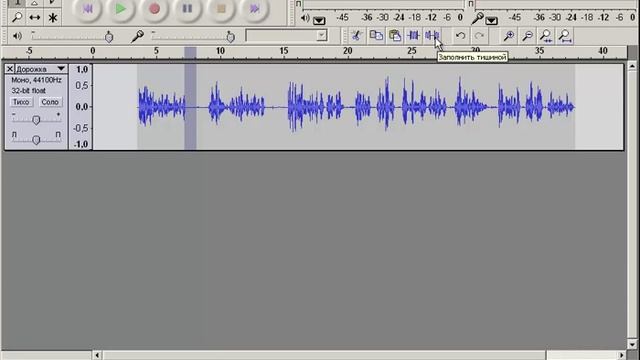The image size is (640, 360).
Task: Click the track gain slider knob
Action: [36, 120]
